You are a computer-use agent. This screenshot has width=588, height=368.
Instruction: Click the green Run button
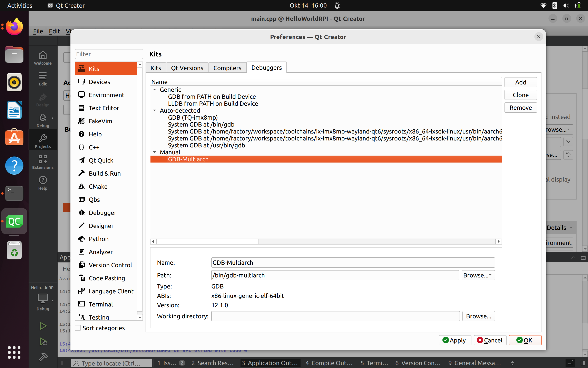43,326
